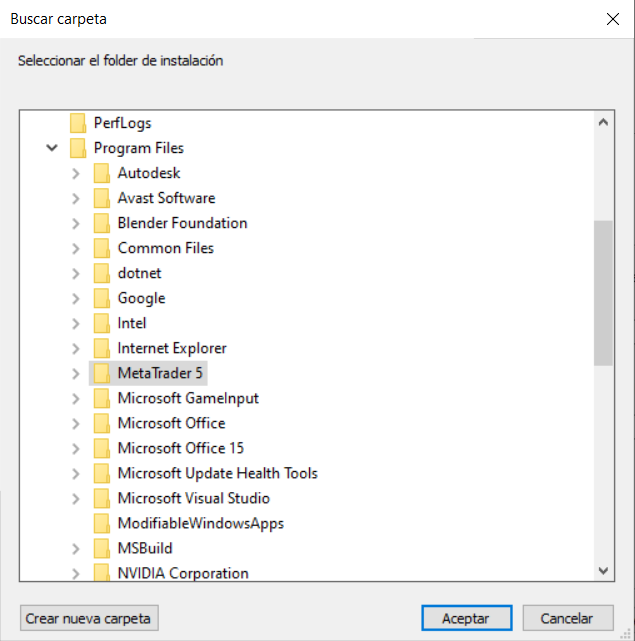Click the PerfLogs folder icon
635x641 pixels.
click(78, 123)
